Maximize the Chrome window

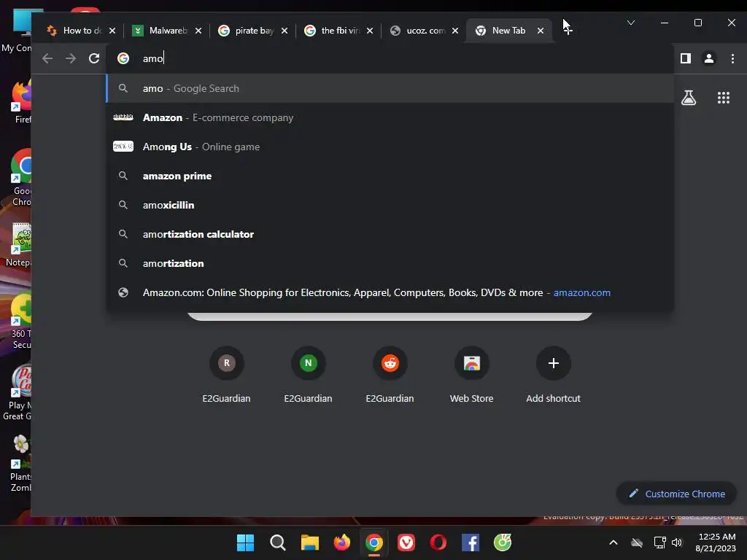click(x=698, y=23)
